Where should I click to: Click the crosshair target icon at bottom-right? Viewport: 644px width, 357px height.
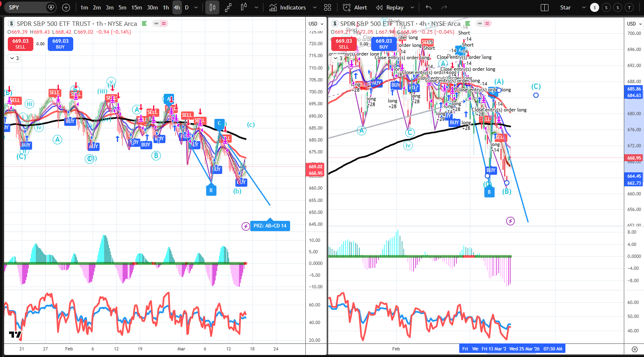coord(634,349)
